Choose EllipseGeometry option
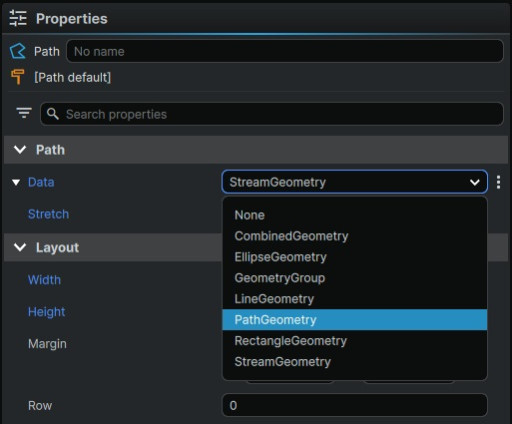The height and width of the screenshot is (424, 512). [x=355, y=257]
